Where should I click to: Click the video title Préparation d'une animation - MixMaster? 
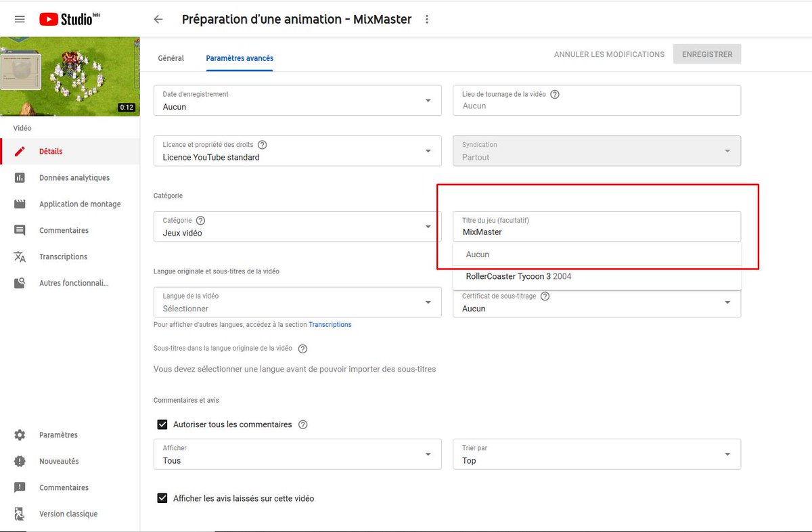pos(296,19)
